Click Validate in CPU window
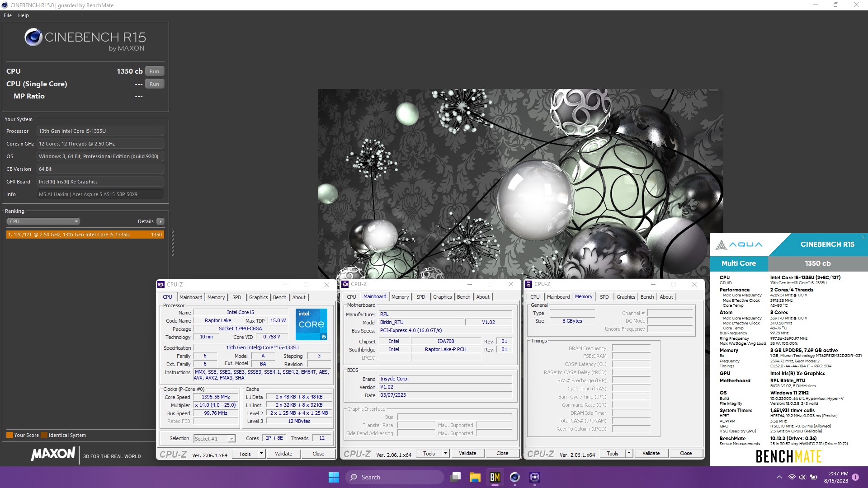Screen dimensions: 868x488 click(x=283, y=454)
